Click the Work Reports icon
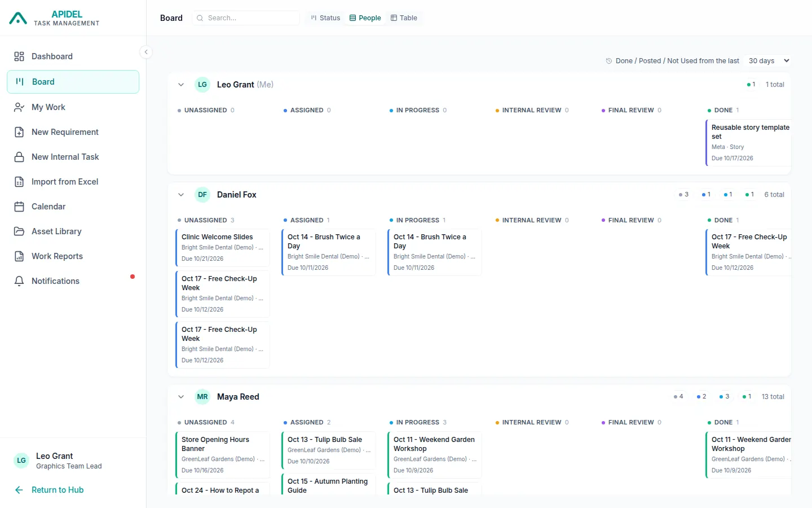 19,256
